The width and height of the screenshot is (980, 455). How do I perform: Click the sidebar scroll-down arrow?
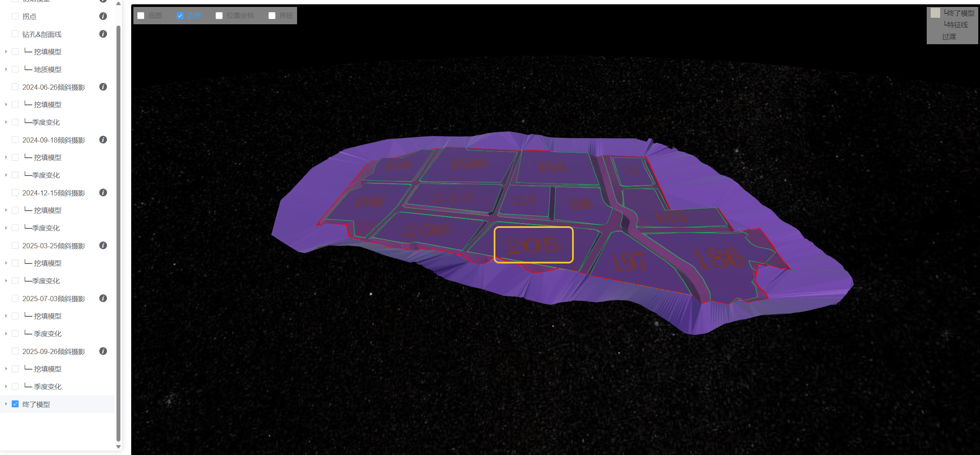coord(118,446)
